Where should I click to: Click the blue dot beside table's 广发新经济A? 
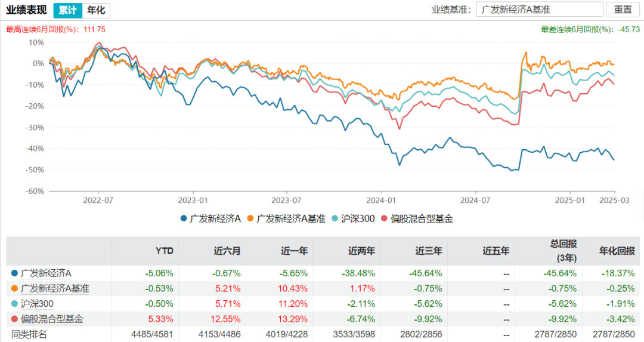click(x=14, y=273)
